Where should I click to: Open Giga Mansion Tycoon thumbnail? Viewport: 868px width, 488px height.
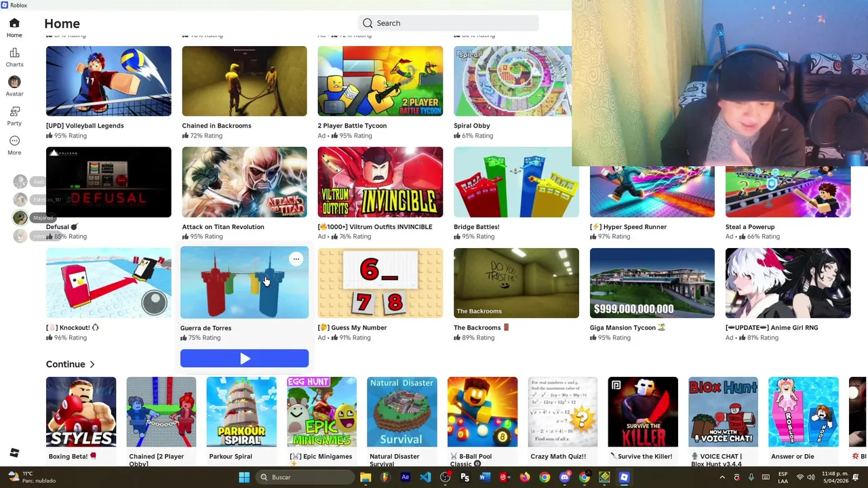652,283
